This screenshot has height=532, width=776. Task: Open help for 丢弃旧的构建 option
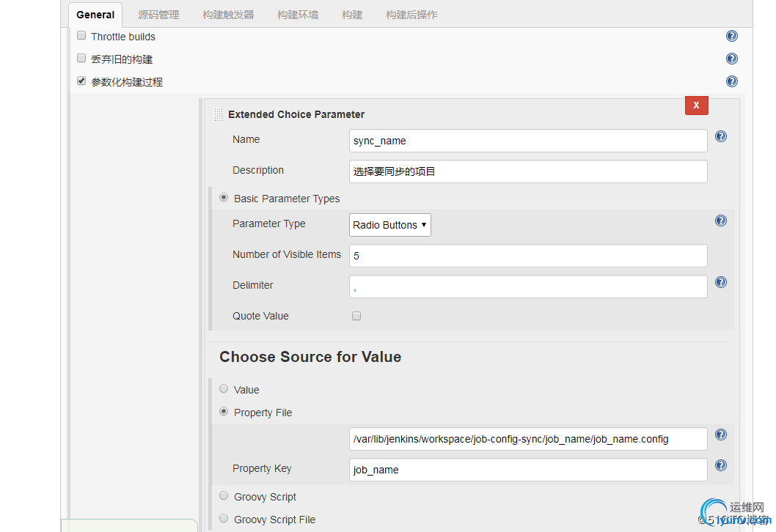pyautogui.click(x=731, y=59)
